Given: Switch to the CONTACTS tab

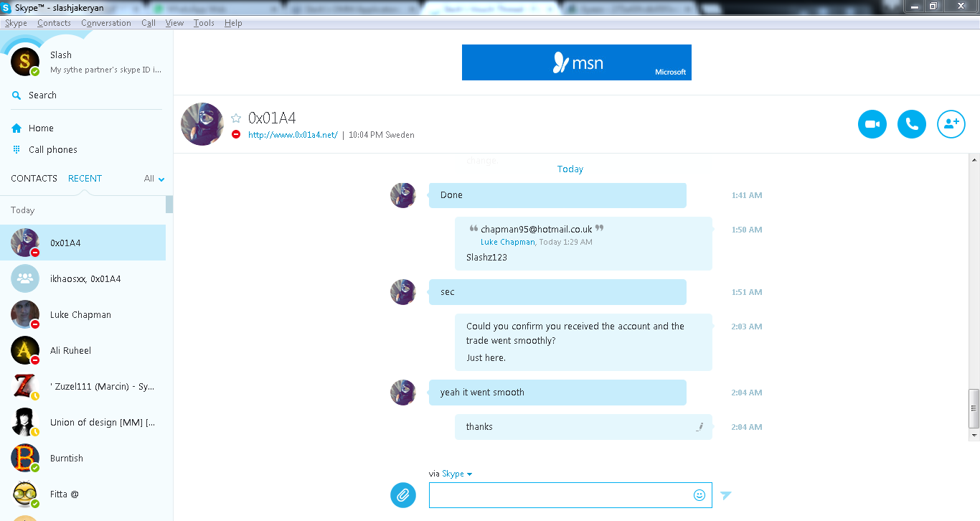Looking at the screenshot, I should 34,178.
